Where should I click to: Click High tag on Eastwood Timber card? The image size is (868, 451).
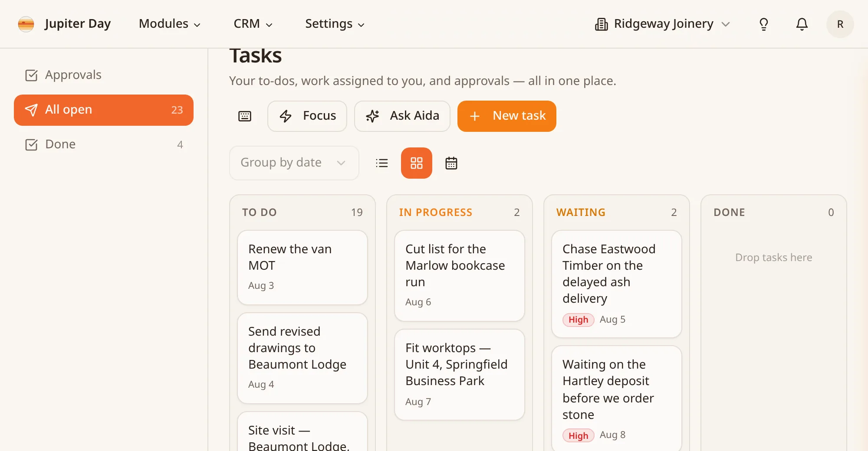(x=579, y=320)
